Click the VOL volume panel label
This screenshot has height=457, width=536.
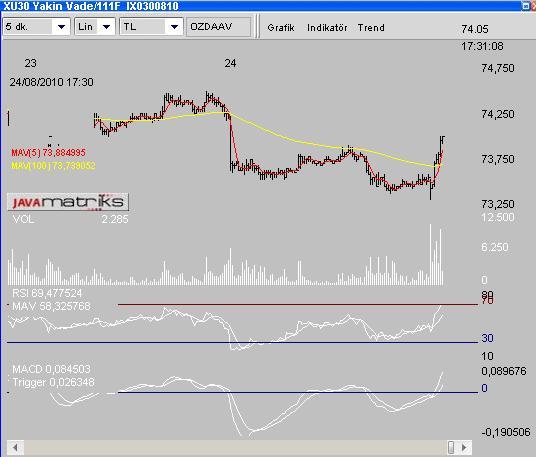coord(23,219)
